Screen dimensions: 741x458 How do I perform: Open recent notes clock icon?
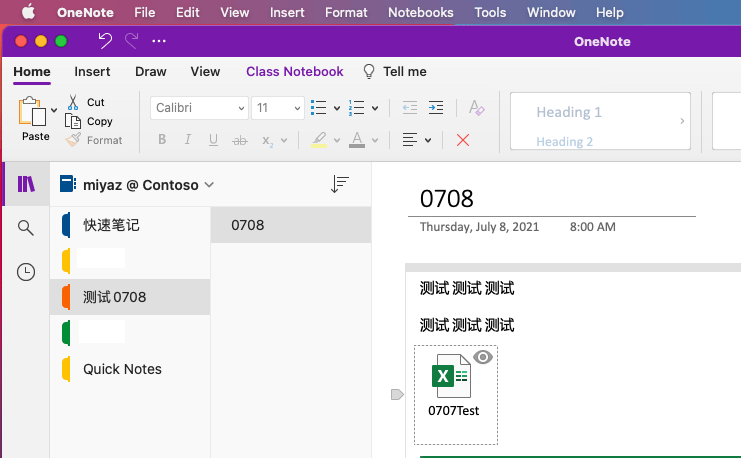pyautogui.click(x=26, y=272)
